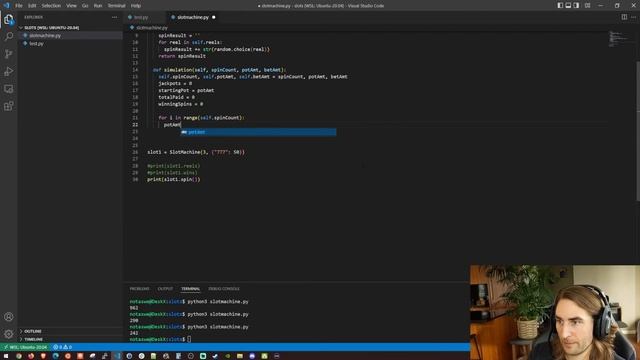This screenshot has width=640, height=360.
Task: Open the Run menu
Action: [98, 6]
